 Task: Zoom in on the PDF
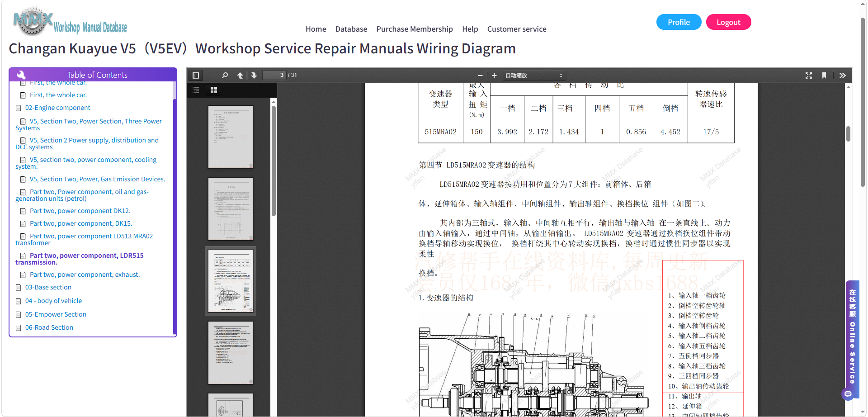[494, 76]
